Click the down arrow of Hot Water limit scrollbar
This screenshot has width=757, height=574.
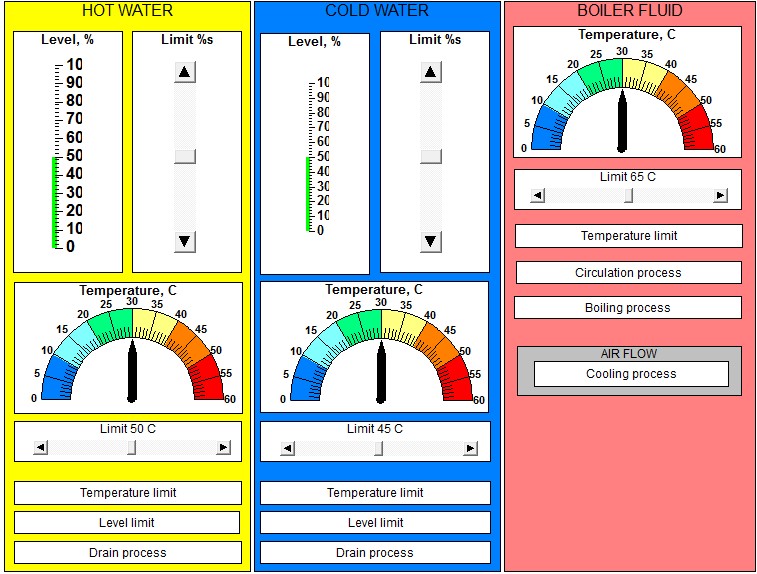[x=185, y=241]
